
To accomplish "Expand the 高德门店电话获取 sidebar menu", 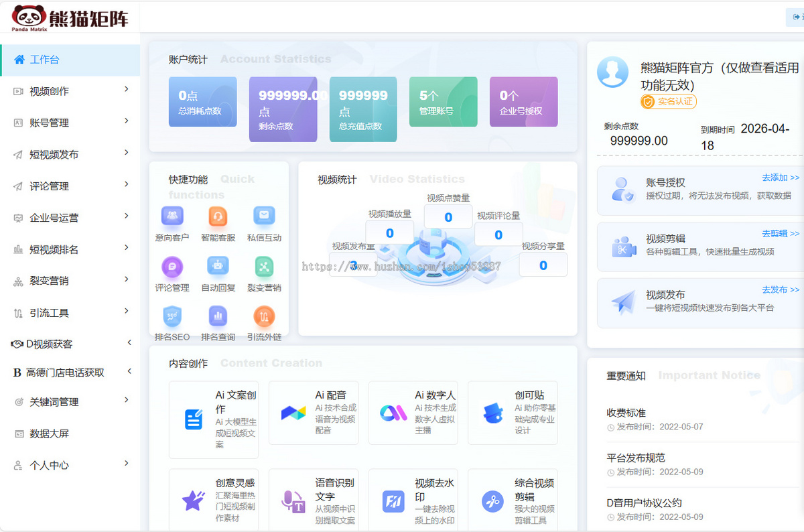I will click(x=70, y=372).
